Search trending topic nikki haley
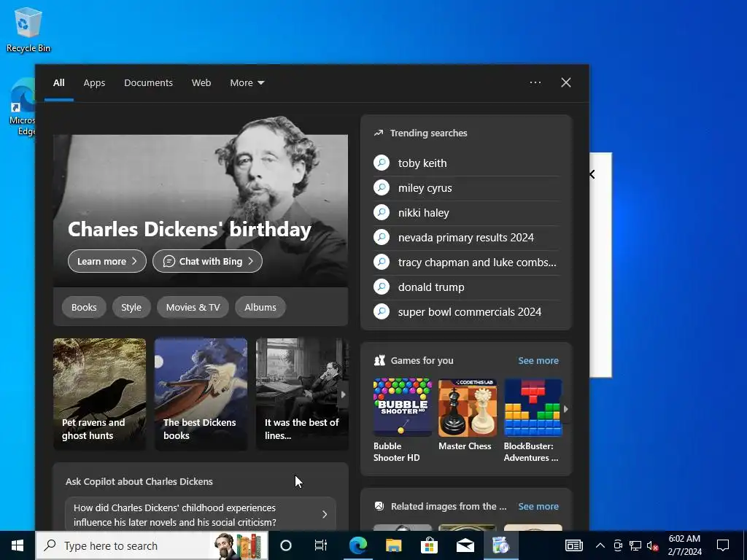This screenshot has width=747, height=560. point(466,213)
